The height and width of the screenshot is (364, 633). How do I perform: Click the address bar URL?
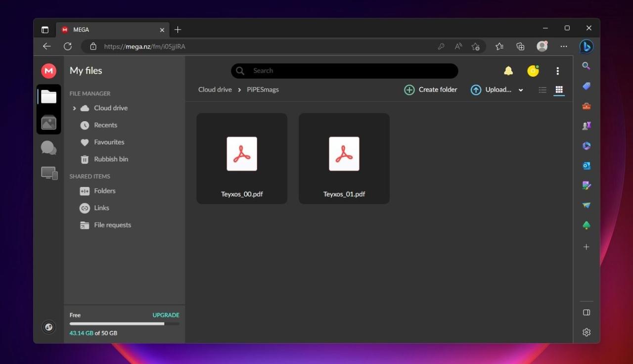click(x=144, y=46)
